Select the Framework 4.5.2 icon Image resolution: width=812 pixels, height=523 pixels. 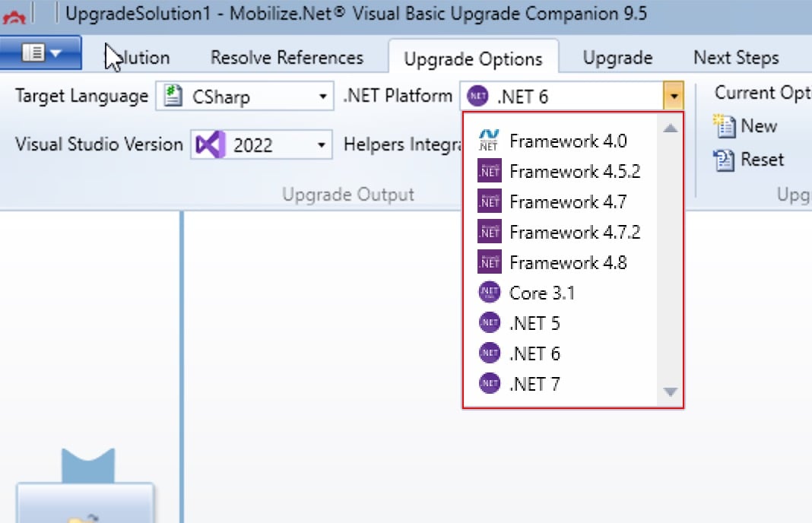[x=490, y=170]
